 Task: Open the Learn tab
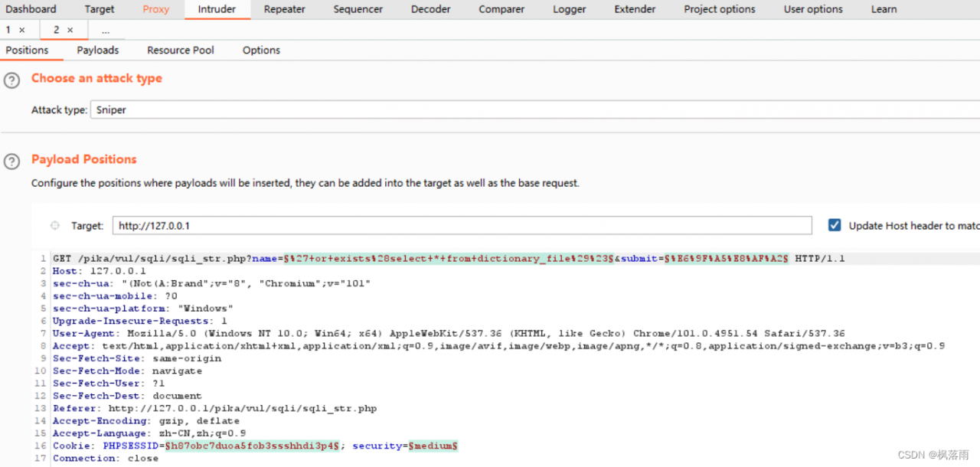[x=884, y=9]
